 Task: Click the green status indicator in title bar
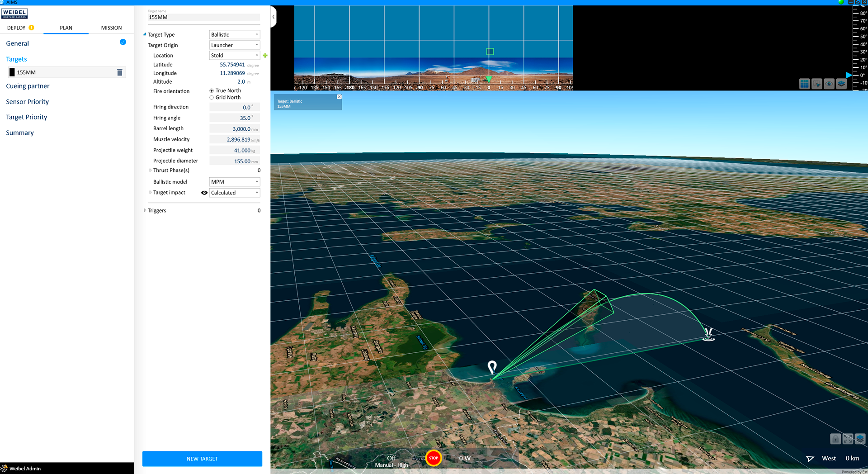click(x=841, y=2)
